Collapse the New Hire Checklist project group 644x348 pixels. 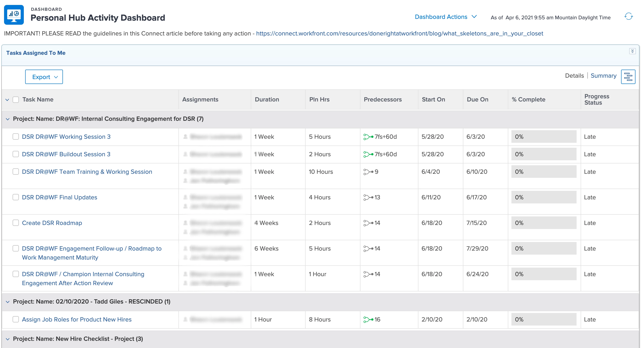pos(8,339)
